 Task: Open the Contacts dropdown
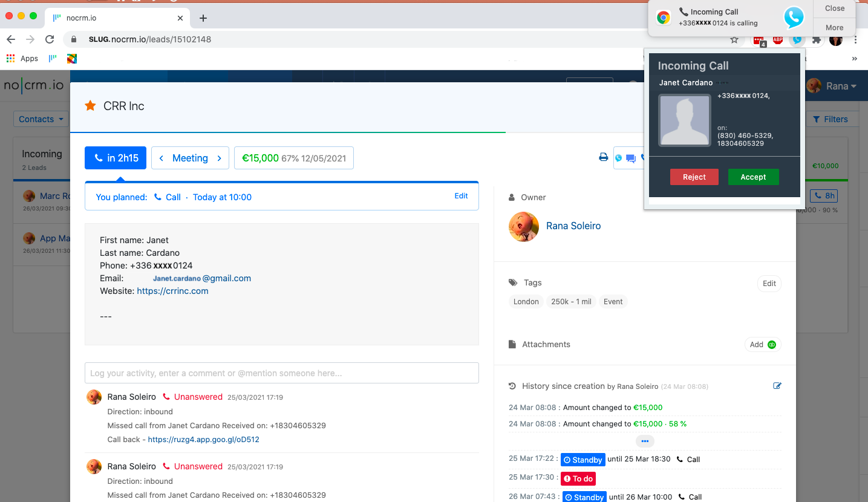point(40,119)
